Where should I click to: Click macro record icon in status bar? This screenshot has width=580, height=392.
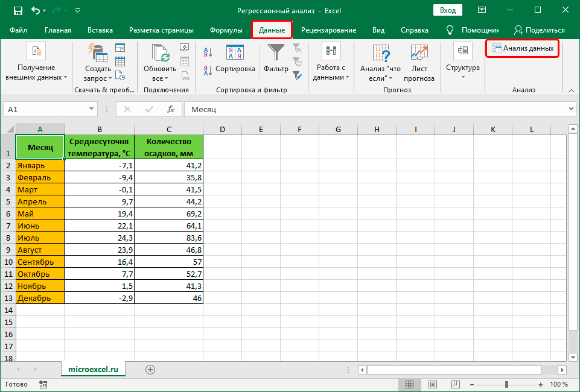tap(43, 385)
